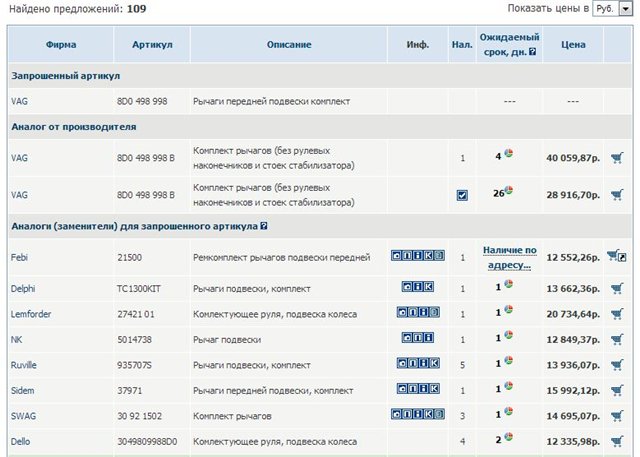Screen dimensions: 640x457
Task: Add Ruville 935707S to the cart
Action: [x=617, y=365]
